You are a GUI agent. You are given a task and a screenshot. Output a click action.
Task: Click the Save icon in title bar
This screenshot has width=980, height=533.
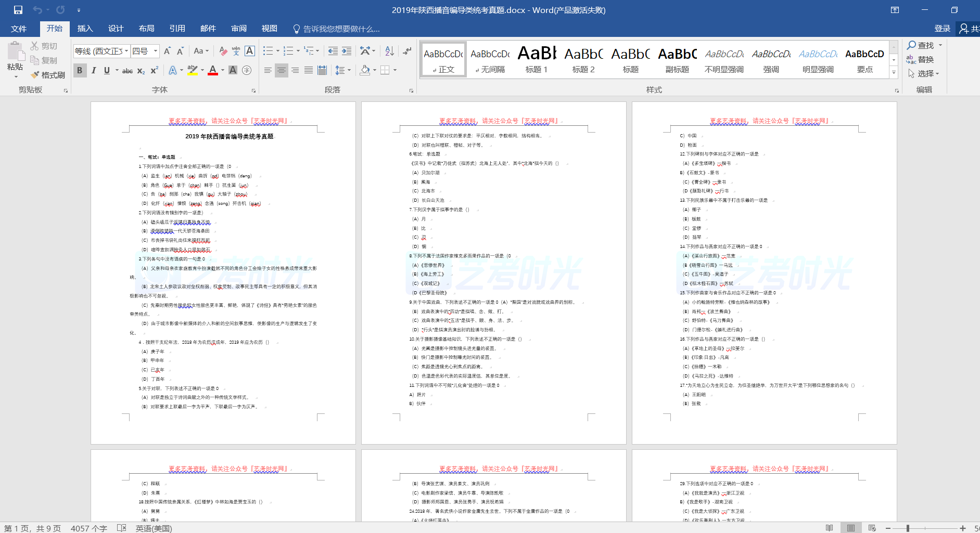coord(18,10)
